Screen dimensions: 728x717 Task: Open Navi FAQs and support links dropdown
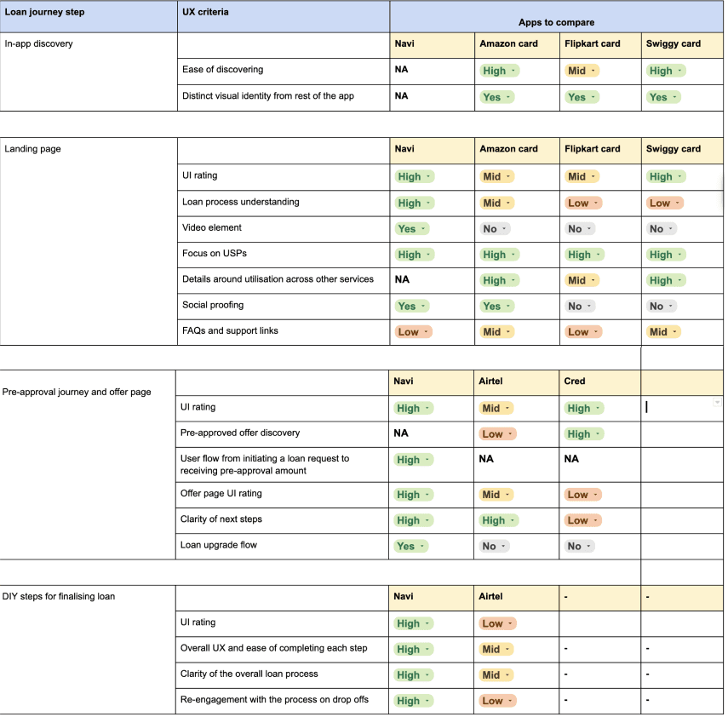pyautogui.click(x=413, y=332)
